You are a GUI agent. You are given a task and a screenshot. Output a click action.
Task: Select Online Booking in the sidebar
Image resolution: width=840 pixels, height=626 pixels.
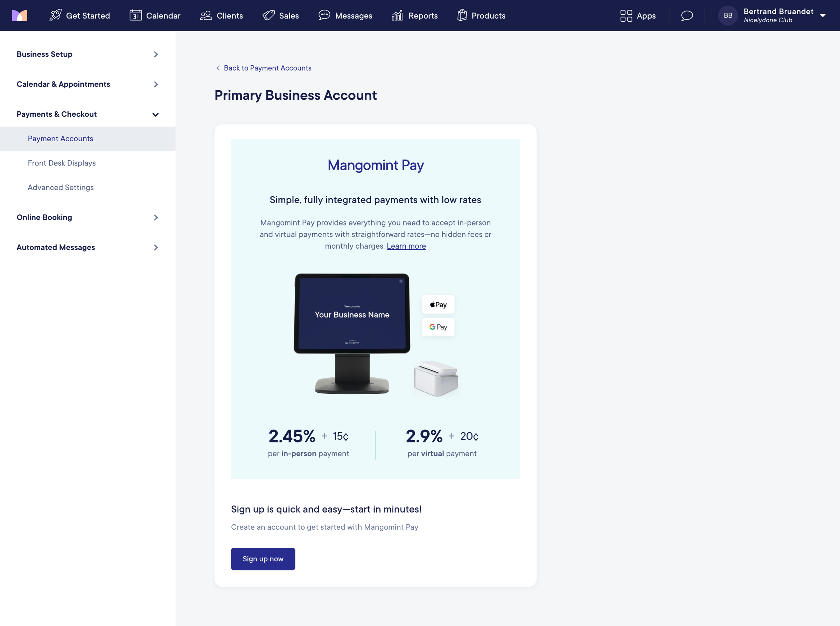pos(44,217)
